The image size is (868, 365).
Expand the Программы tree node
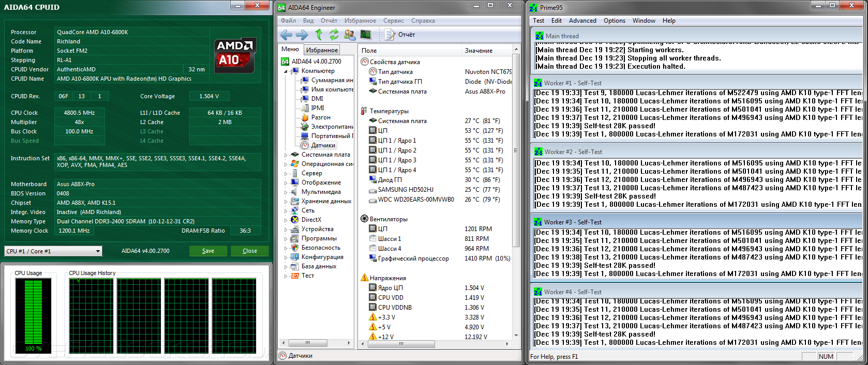pyautogui.click(x=286, y=239)
